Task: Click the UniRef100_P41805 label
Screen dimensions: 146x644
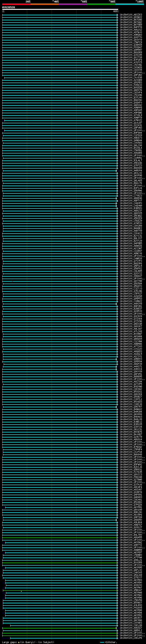Action: pyautogui.click(x=131, y=608)
